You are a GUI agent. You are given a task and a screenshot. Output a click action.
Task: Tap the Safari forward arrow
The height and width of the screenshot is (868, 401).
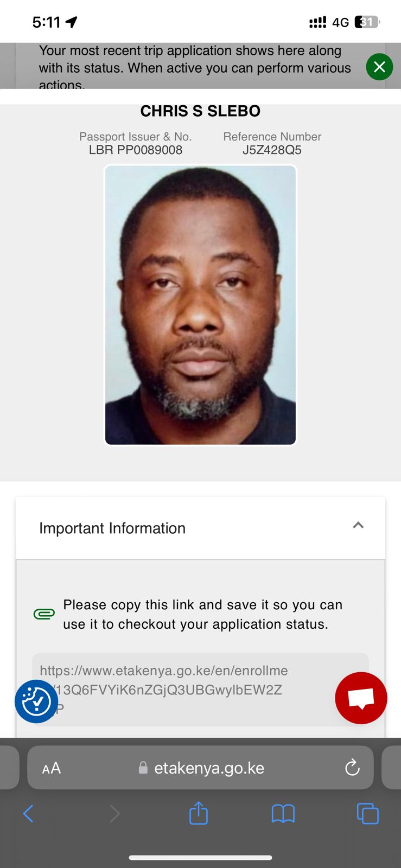tap(114, 813)
